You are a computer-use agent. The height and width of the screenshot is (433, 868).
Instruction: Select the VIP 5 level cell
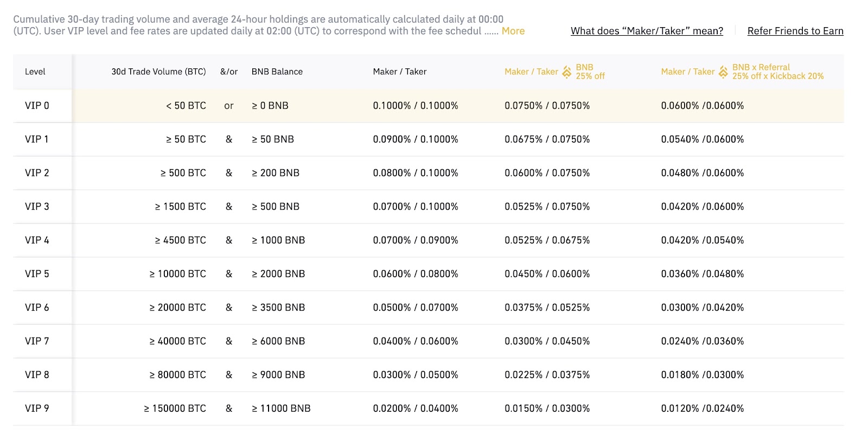coord(37,274)
